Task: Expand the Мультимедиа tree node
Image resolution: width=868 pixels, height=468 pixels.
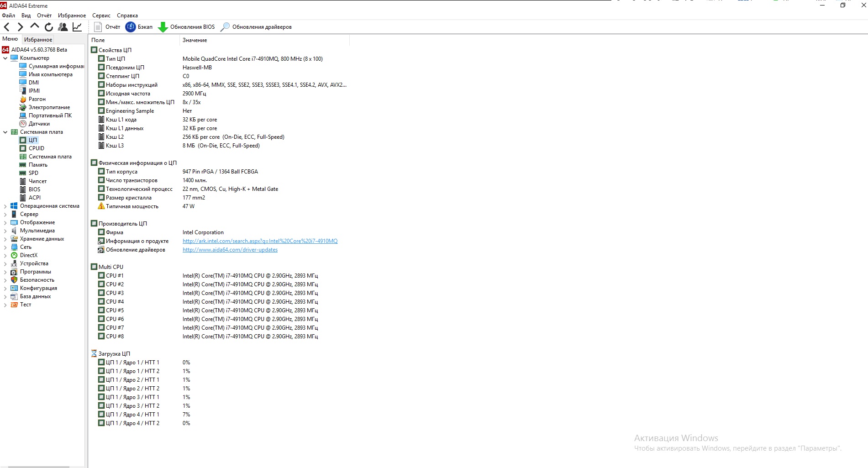Action: [5, 231]
